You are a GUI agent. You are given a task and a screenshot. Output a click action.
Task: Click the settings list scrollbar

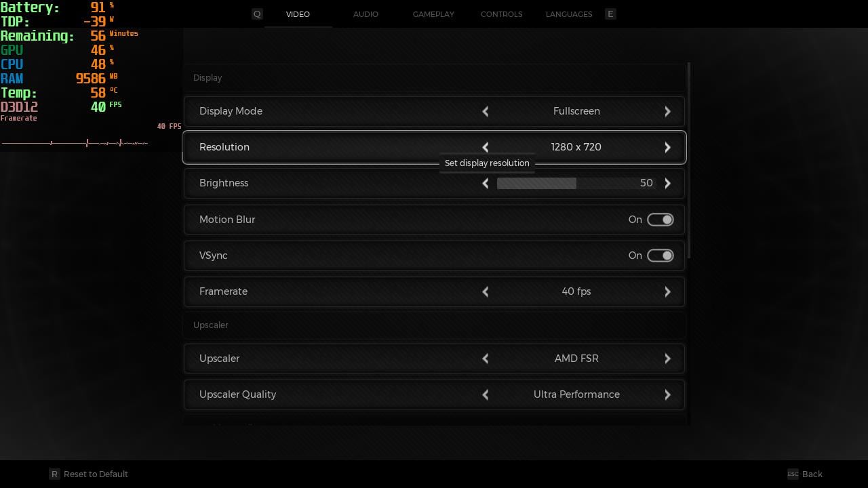pos(689,160)
